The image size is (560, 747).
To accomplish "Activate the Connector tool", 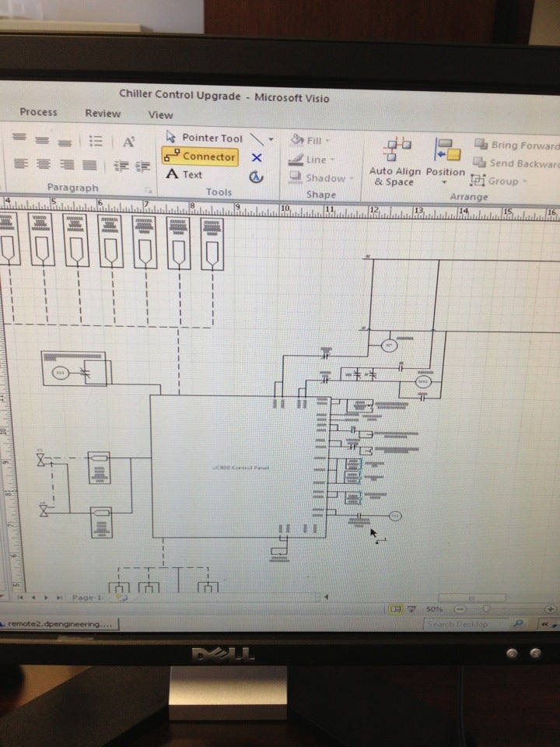I will [x=200, y=156].
